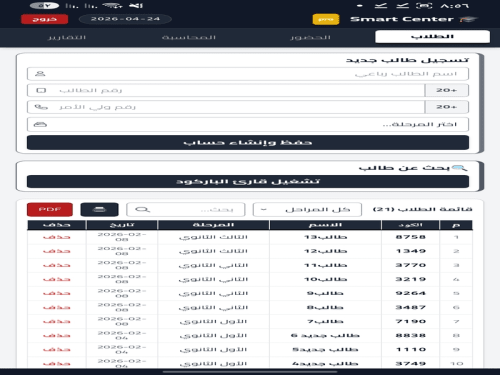Viewport: 500px width, 375px height.
Task: Click the Smart Center graduation cap icon
Action: click(x=469, y=19)
